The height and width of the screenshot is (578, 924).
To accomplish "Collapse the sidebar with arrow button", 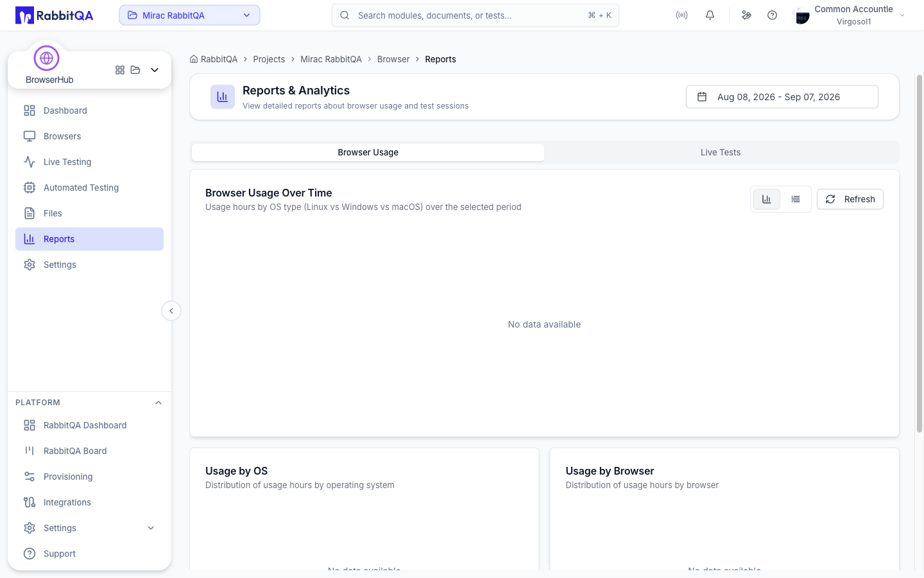I will coord(171,311).
